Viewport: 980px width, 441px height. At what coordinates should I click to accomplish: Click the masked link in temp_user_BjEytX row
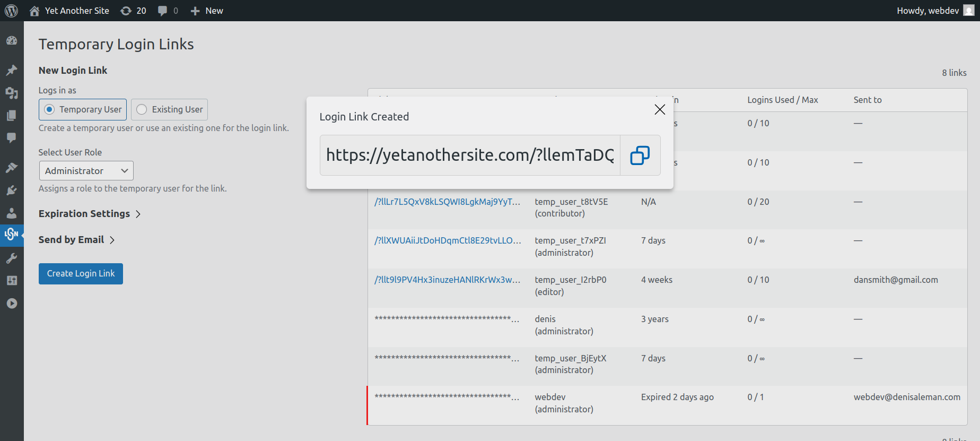447,358
